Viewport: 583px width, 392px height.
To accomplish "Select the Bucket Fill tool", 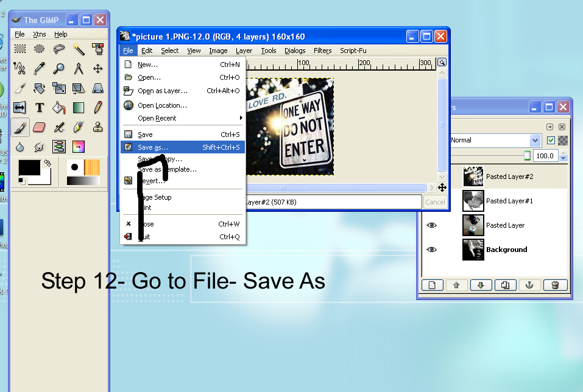I will click(x=58, y=108).
